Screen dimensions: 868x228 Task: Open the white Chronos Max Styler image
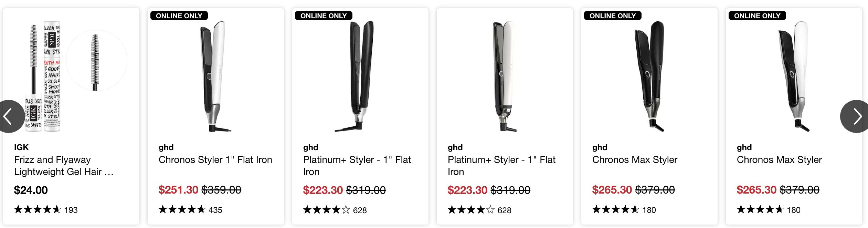[x=794, y=76]
